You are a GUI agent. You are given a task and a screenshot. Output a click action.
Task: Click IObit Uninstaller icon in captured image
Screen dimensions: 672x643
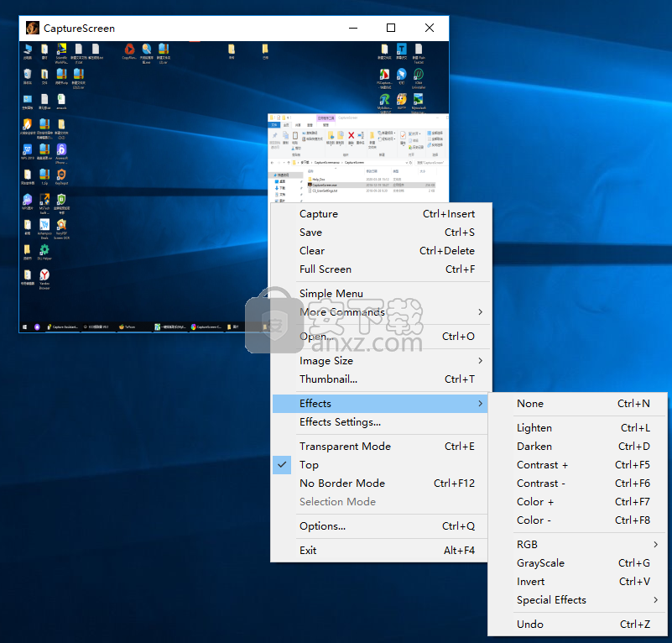(419, 74)
